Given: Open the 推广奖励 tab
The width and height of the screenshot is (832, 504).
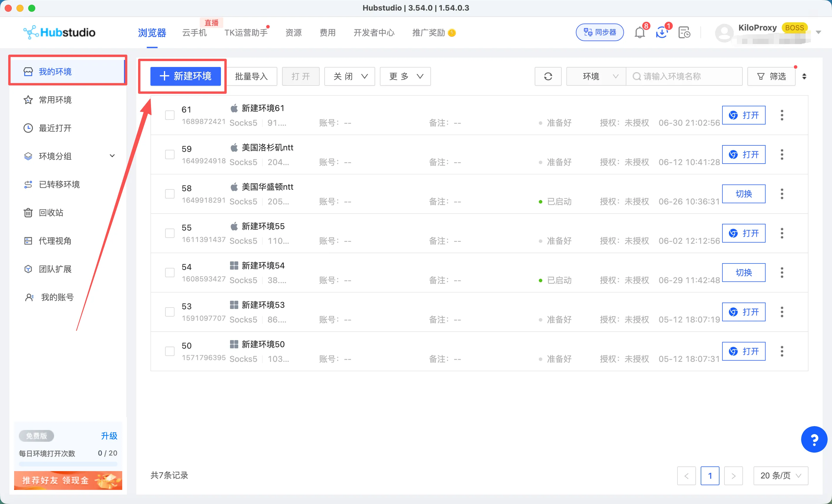Looking at the screenshot, I should [x=429, y=33].
